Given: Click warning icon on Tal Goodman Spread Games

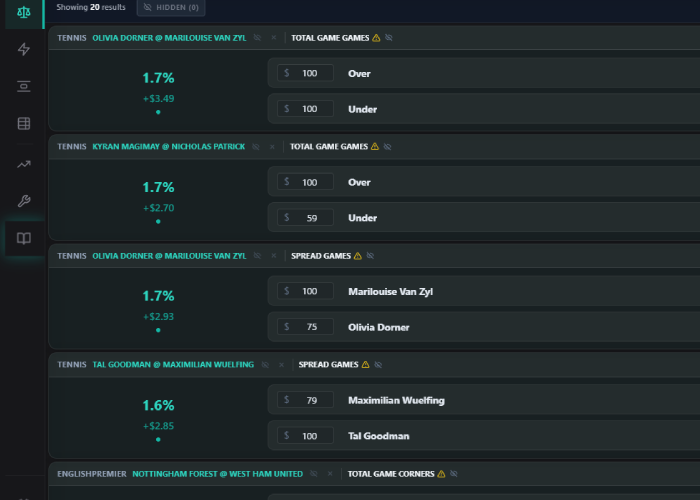Looking at the screenshot, I should tap(366, 365).
